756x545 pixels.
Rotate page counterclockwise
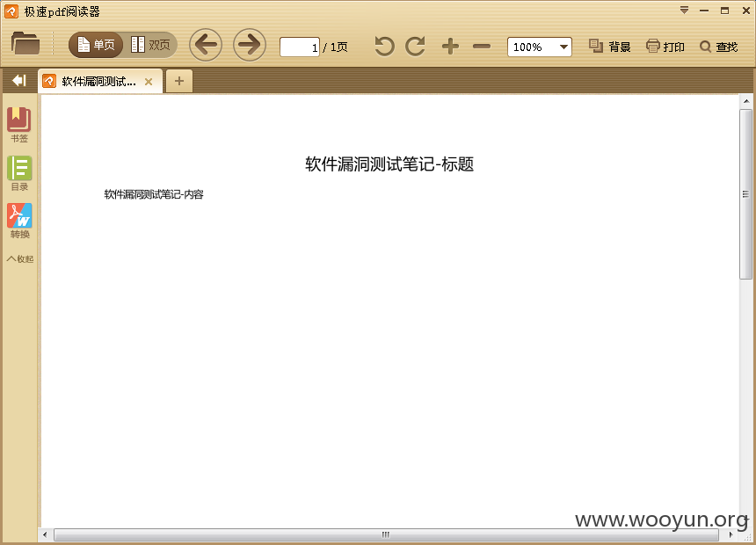click(x=384, y=47)
